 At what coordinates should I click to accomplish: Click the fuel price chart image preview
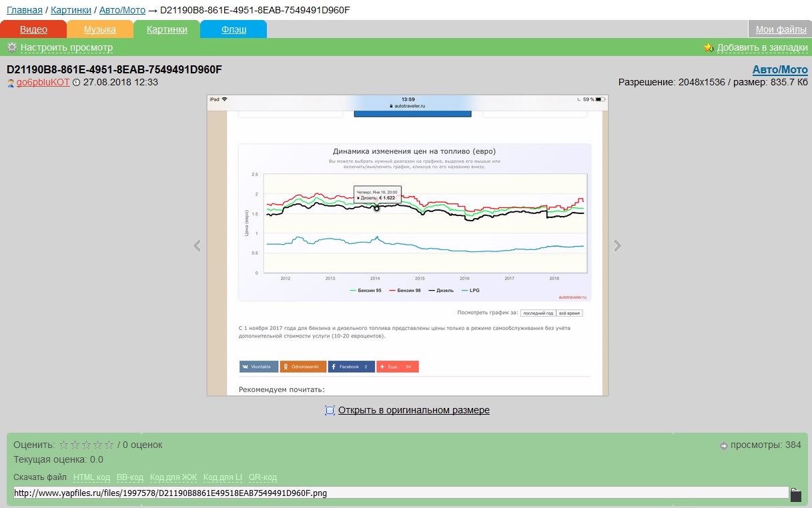408,245
